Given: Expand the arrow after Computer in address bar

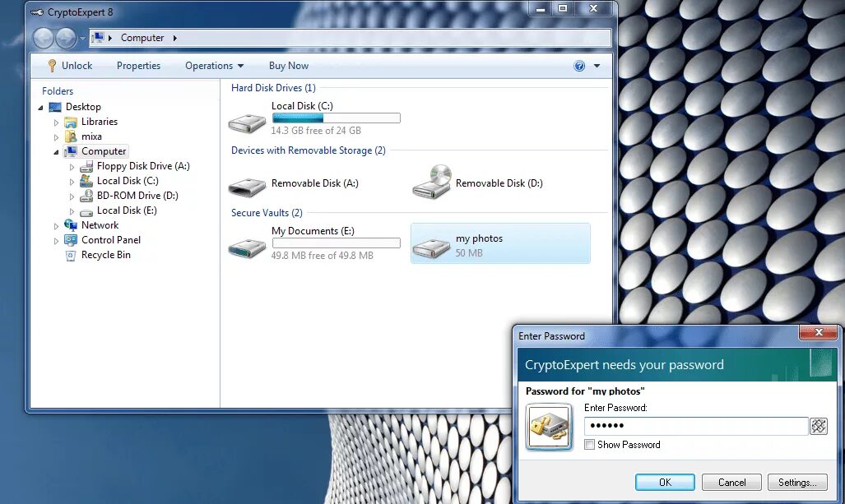Looking at the screenshot, I should pyautogui.click(x=174, y=38).
